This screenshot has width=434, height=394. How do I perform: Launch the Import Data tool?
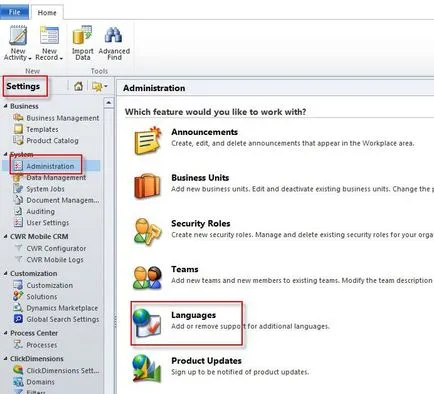(82, 35)
